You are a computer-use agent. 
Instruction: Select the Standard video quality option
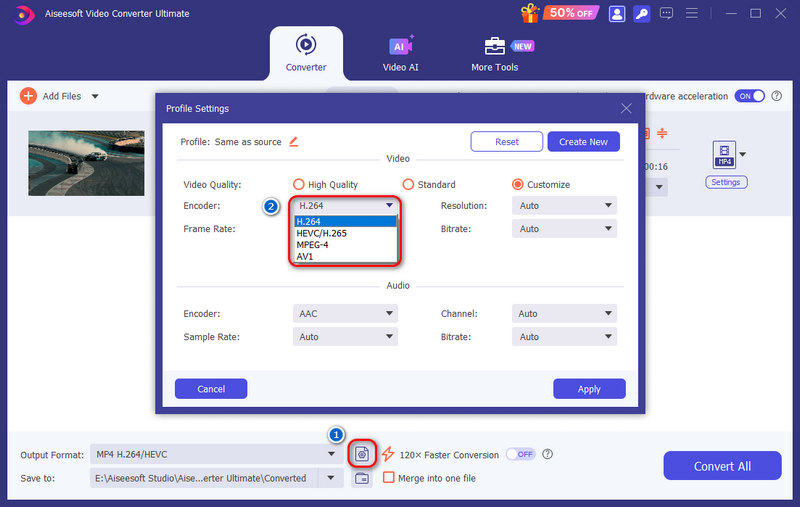(x=408, y=185)
